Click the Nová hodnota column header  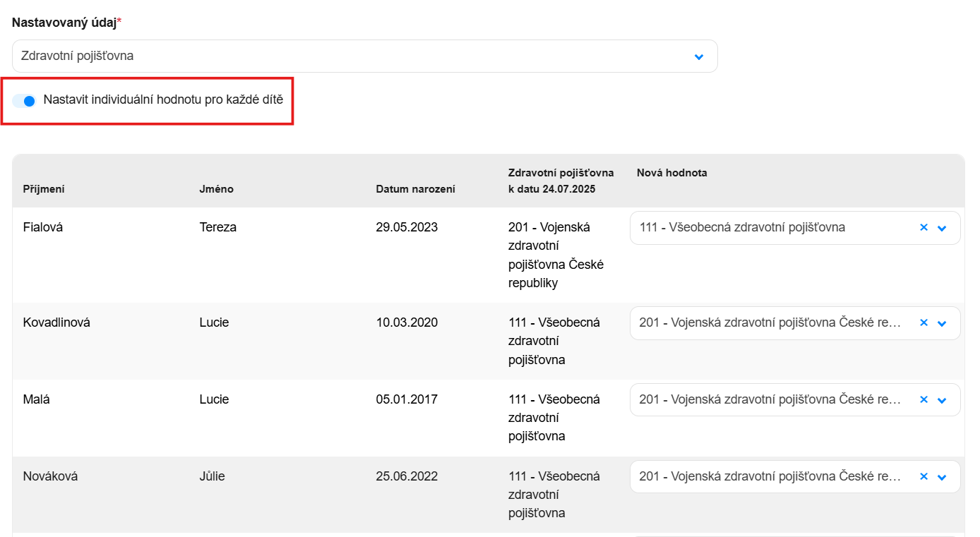pos(671,173)
